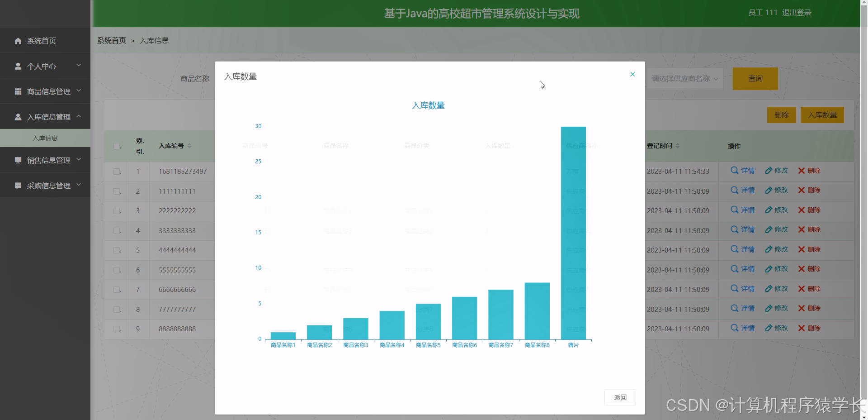This screenshot has height=420, width=868.
Task: Click the 删除 X icon on first row
Action: pyautogui.click(x=801, y=171)
